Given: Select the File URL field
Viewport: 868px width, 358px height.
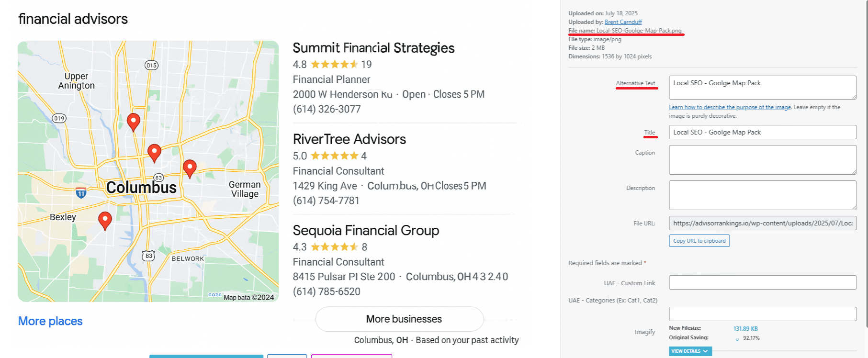Looking at the screenshot, I should [763, 223].
